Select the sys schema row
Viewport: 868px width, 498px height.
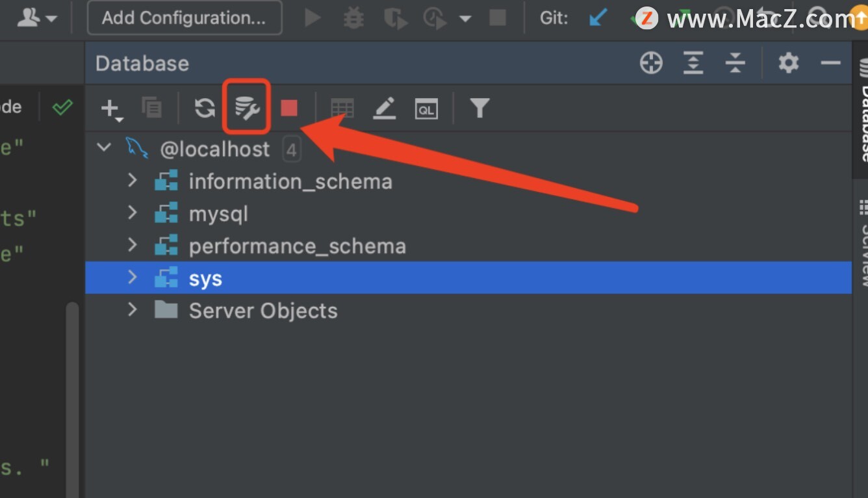tap(468, 278)
